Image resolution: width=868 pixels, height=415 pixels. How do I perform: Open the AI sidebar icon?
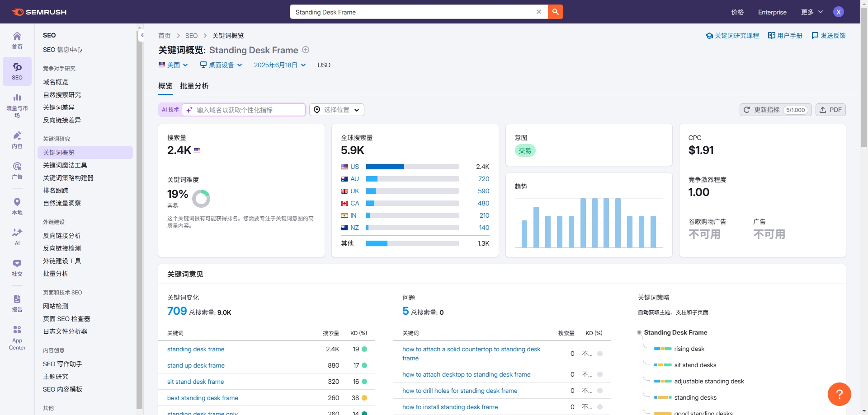point(17,237)
